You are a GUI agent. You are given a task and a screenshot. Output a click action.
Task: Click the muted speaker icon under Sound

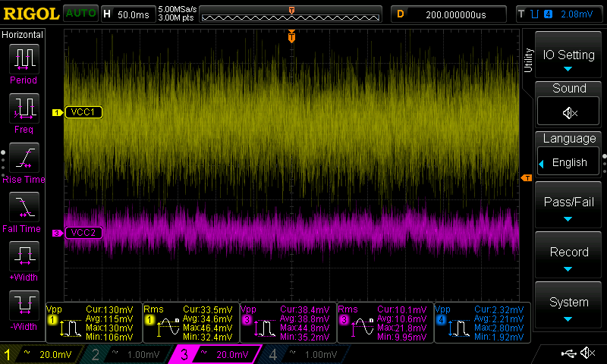pyautogui.click(x=568, y=112)
